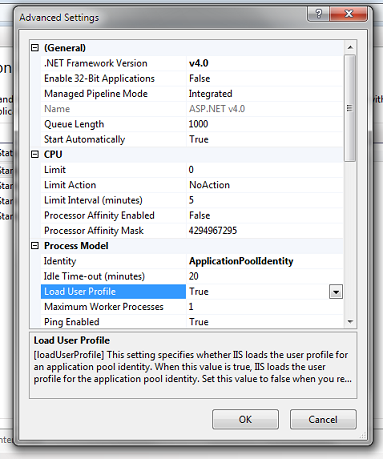This screenshot has height=459, width=383.
Task: Click the 1 value for Maximum Worker Processes
Action: pyautogui.click(x=191, y=307)
